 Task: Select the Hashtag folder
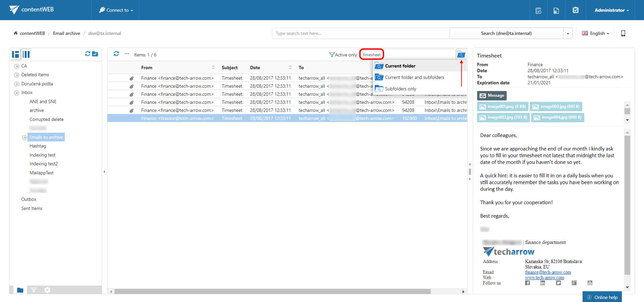coord(38,146)
